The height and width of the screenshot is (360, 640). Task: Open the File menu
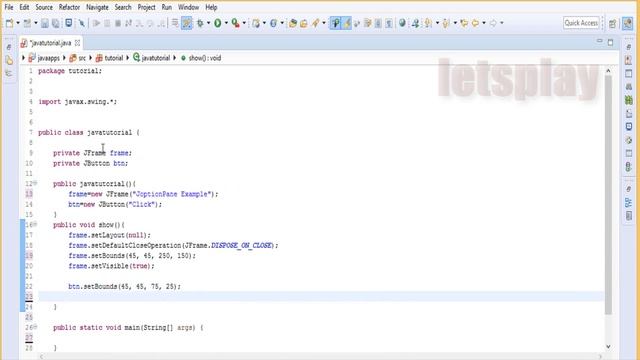pos(9,7)
